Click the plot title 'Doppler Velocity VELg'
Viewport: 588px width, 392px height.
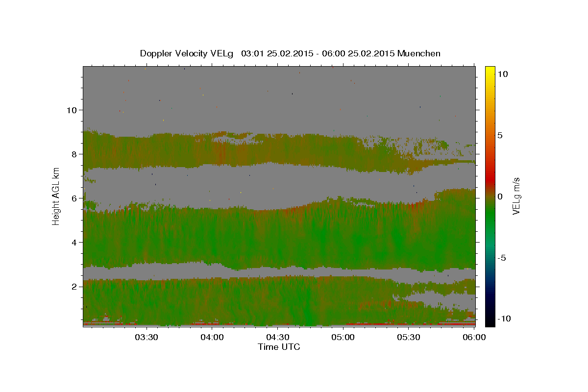tap(188, 53)
